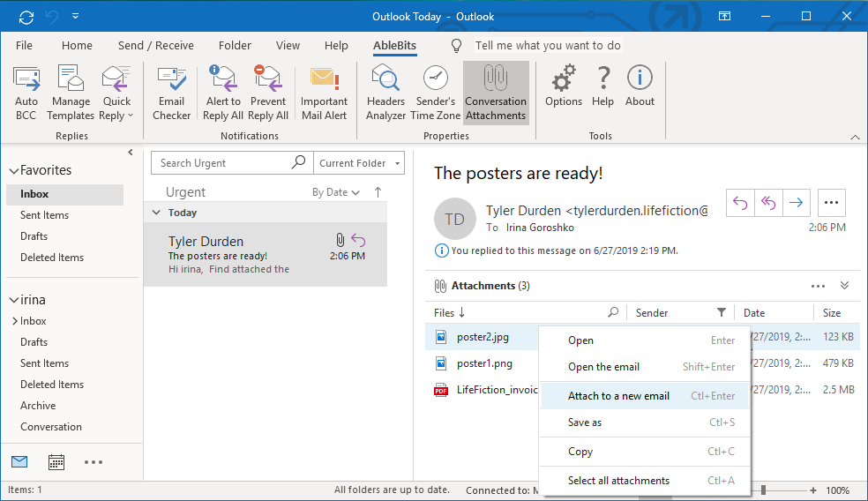Click the Reply All arrow button

pos(768,203)
